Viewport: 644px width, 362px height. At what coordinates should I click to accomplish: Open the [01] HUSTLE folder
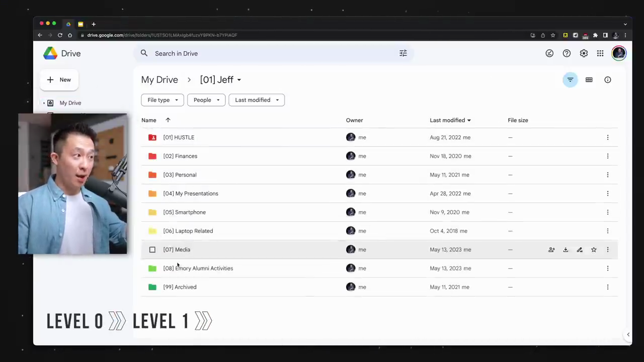(x=179, y=137)
